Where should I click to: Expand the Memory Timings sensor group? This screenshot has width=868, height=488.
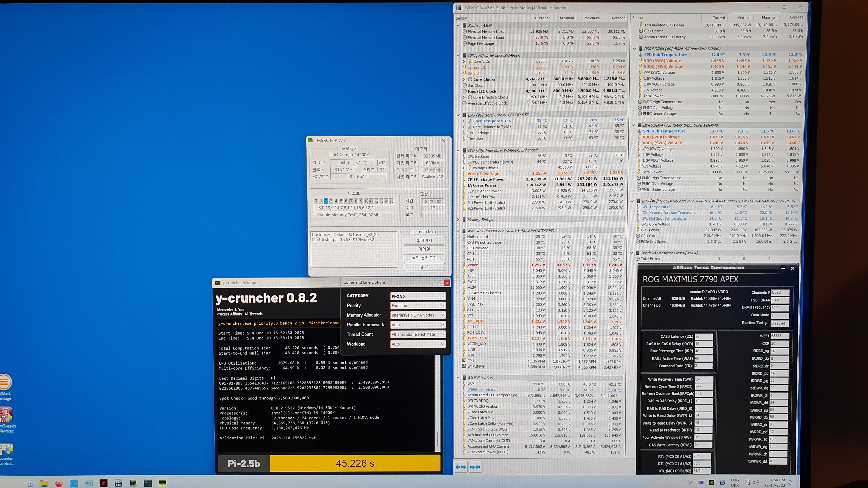pos(458,220)
